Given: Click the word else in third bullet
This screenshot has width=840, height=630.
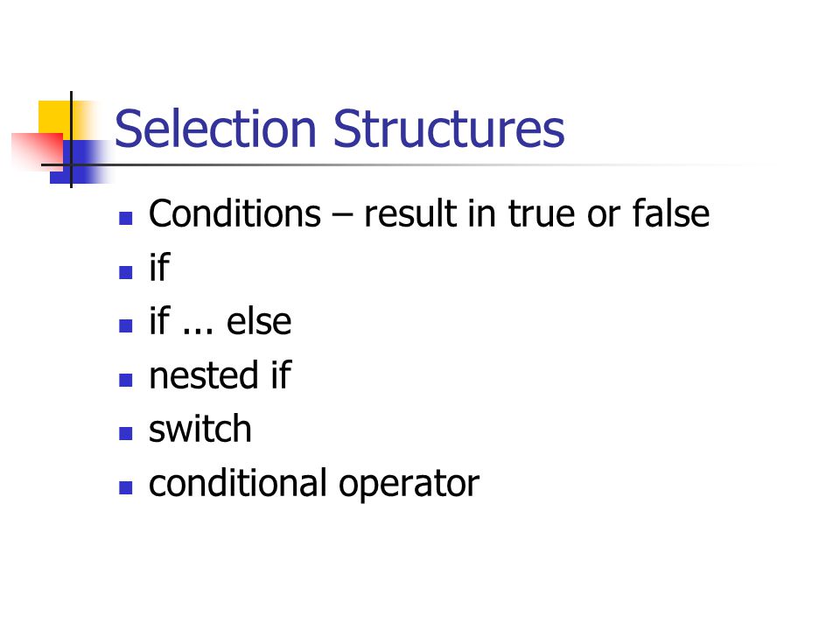Looking at the screenshot, I should (x=259, y=321).
